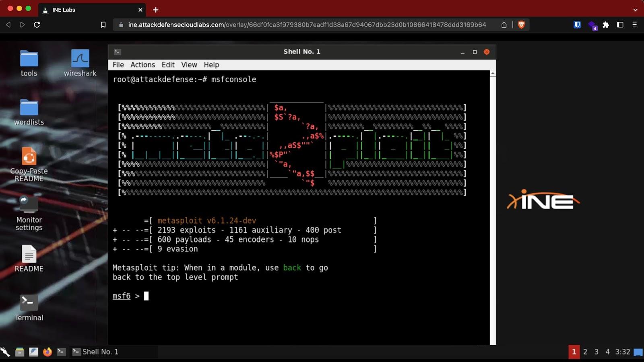Open terminal launcher in taskbar
644x362 pixels.
(61, 352)
